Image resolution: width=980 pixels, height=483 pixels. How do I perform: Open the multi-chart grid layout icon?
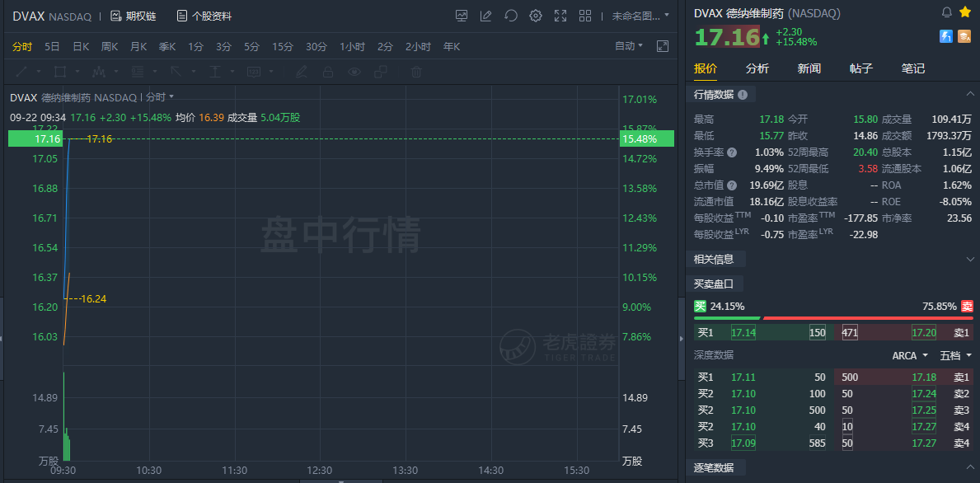tap(585, 16)
